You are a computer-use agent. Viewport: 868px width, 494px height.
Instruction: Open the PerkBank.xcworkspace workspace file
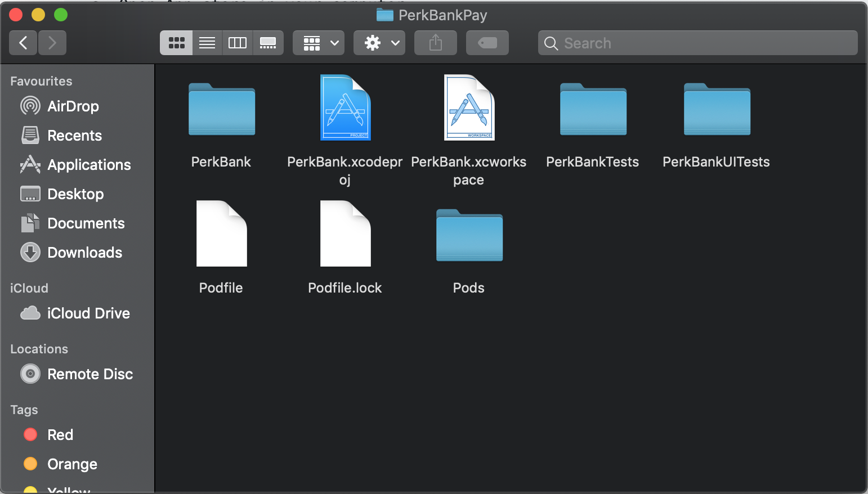click(x=469, y=107)
